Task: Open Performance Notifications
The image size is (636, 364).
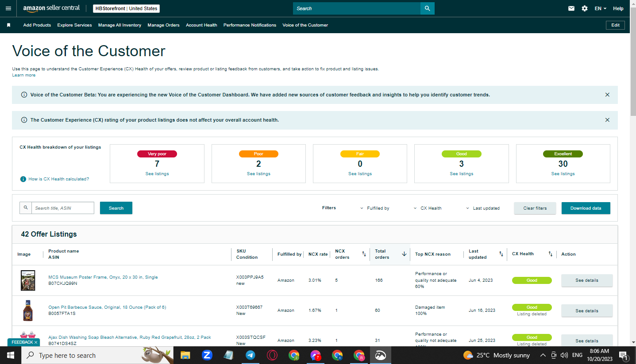Action: (250, 25)
